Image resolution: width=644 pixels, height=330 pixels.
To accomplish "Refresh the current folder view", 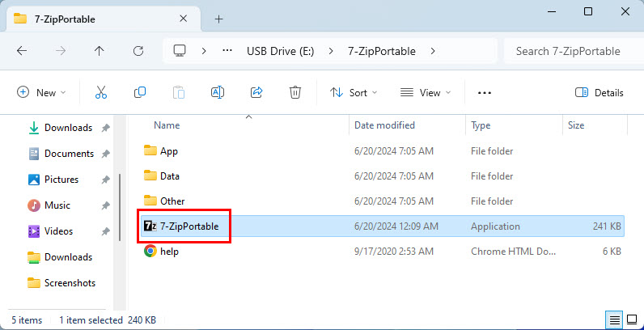I will [x=138, y=51].
